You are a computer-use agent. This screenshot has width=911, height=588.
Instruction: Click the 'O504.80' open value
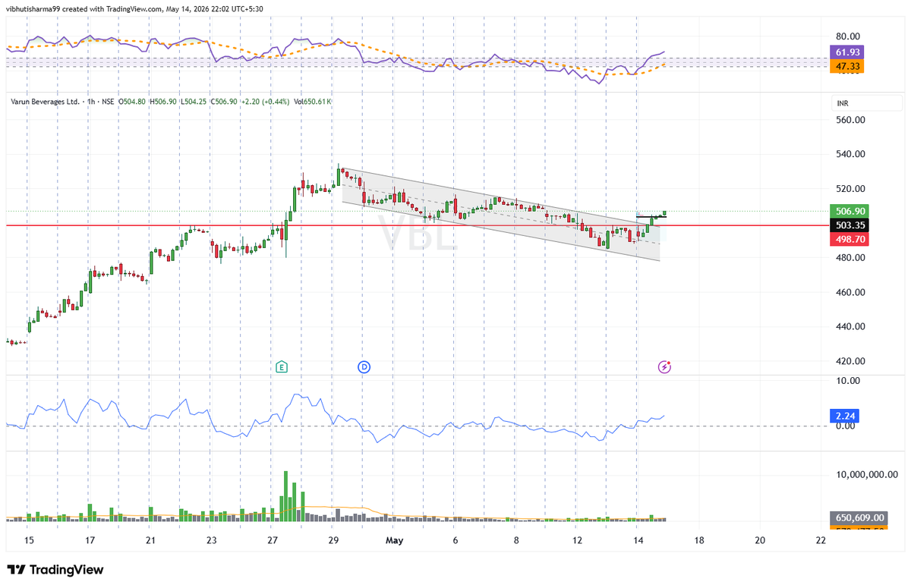133,101
